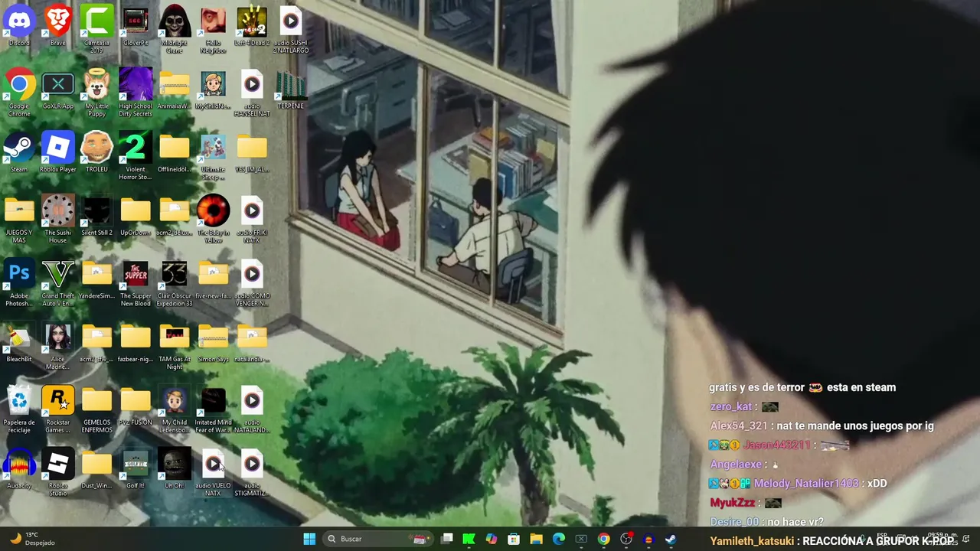Click the Buscar taskbar search box
The width and height of the screenshot is (980, 551).
[377, 539]
